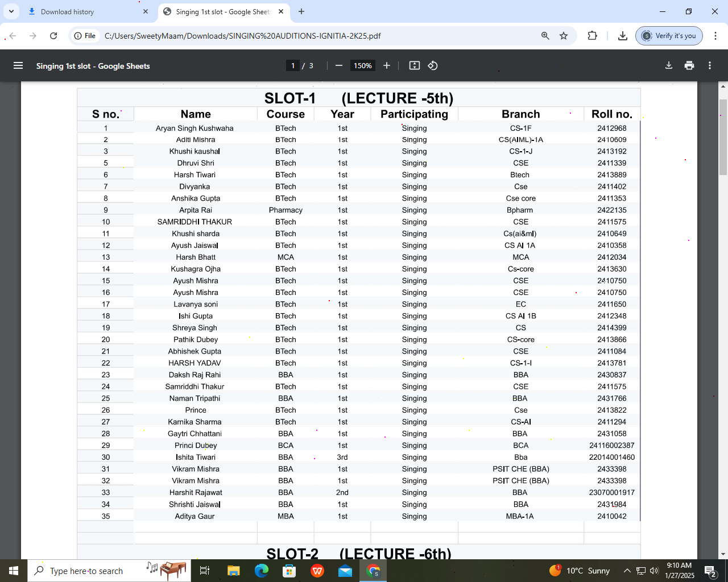Open the PDF sidebar menu icon
The height and width of the screenshot is (582, 728).
18,65
